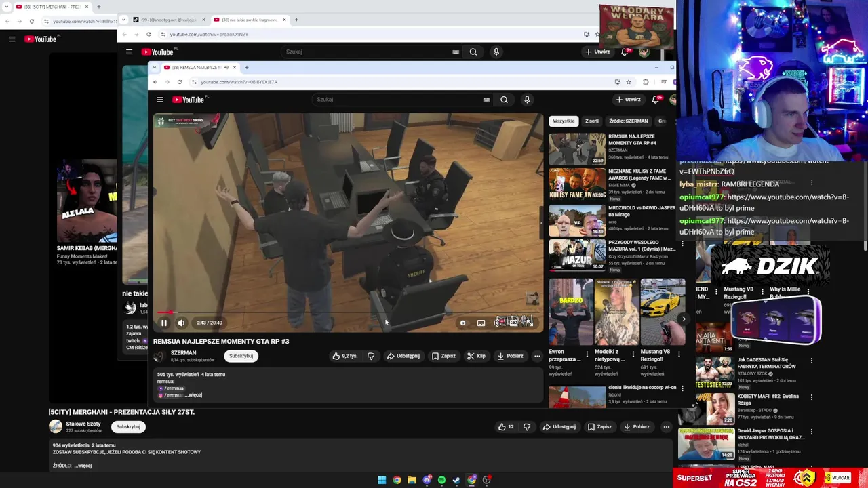Open Spotify from the taskbar
The width and height of the screenshot is (868, 488).
(441, 480)
